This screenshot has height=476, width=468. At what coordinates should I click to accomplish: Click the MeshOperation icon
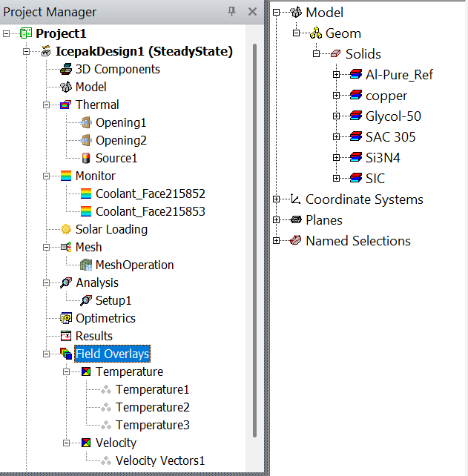pos(86,265)
